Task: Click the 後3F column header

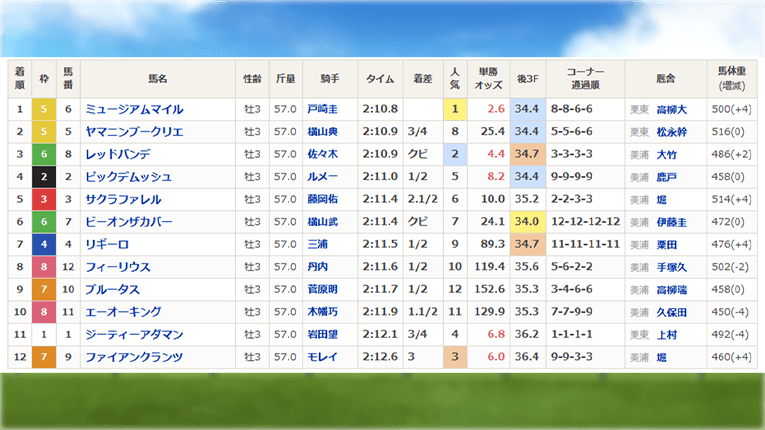Action: [528, 79]
